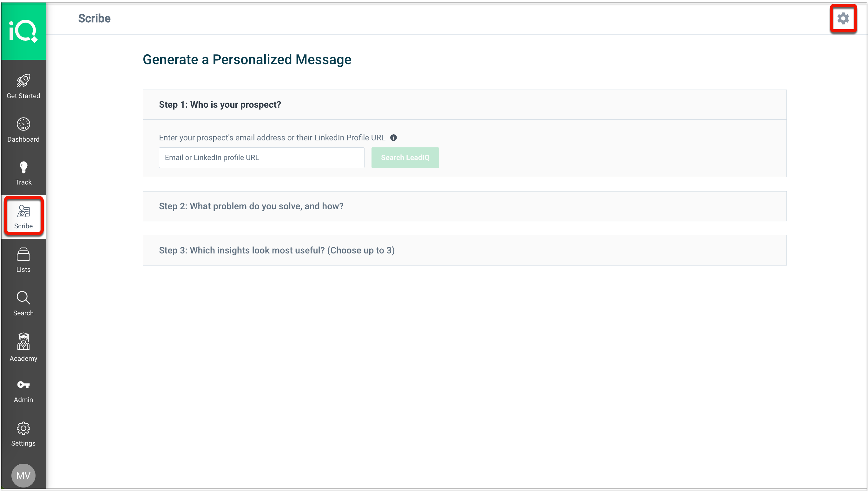Click the Generate a Personalized Message heading
Viewport: 868px width, 491px height.
pos(247,60)
